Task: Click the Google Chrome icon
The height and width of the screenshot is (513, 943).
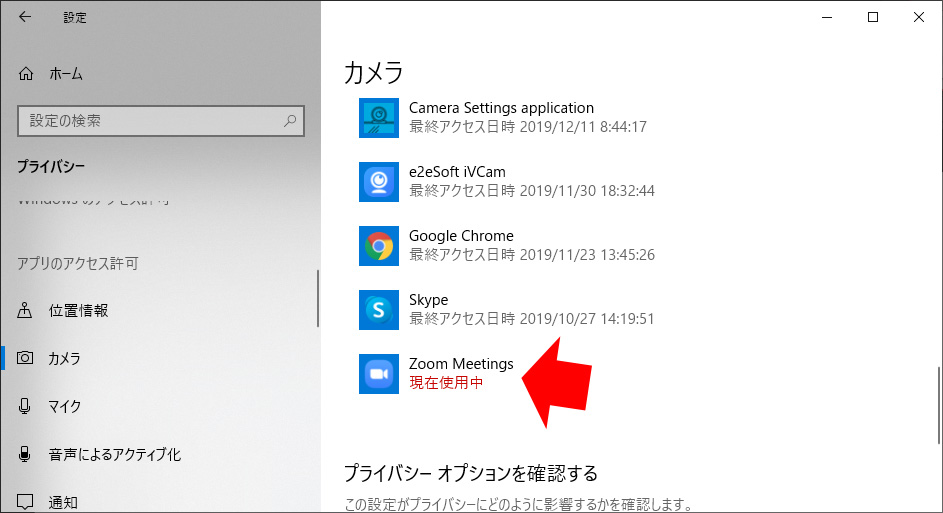Action: point(379,246)
